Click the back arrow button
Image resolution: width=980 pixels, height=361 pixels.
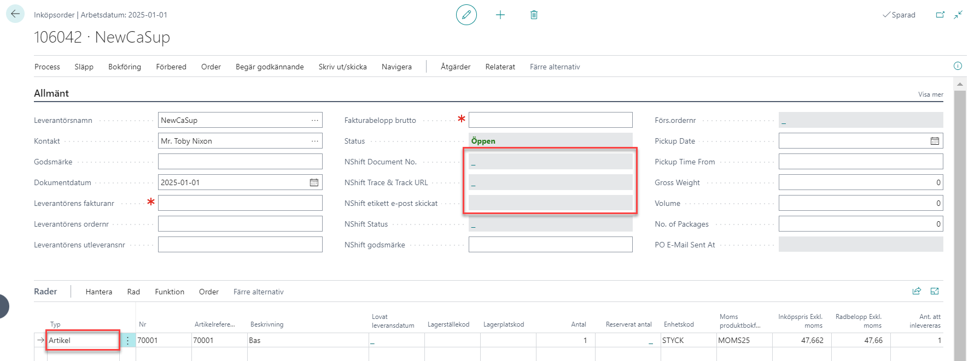[x=15, y=14]
